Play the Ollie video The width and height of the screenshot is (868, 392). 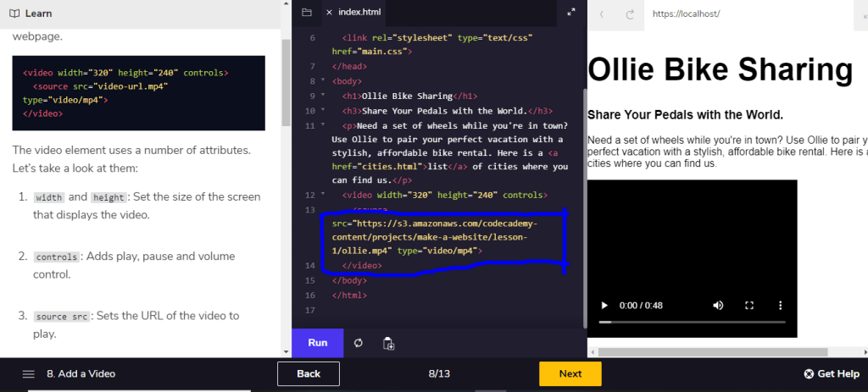pyautogui.click(x=604, y=305)
